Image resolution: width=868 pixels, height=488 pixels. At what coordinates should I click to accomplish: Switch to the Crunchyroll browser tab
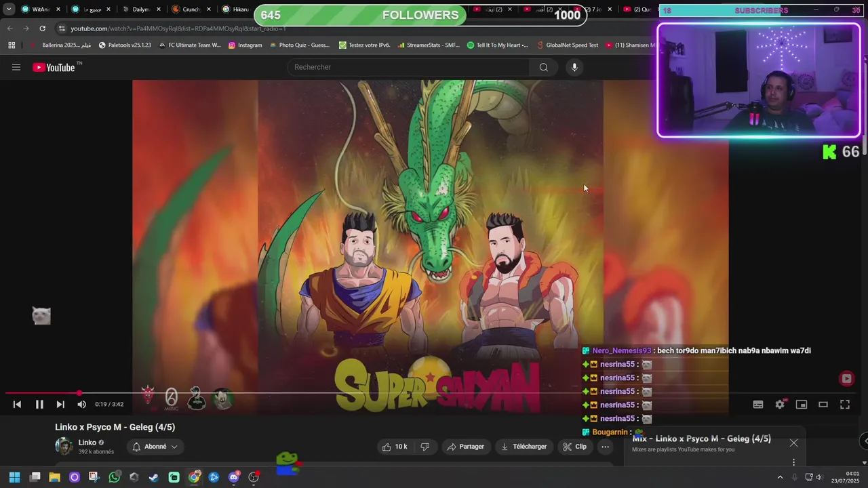click(x=190, y=9)
